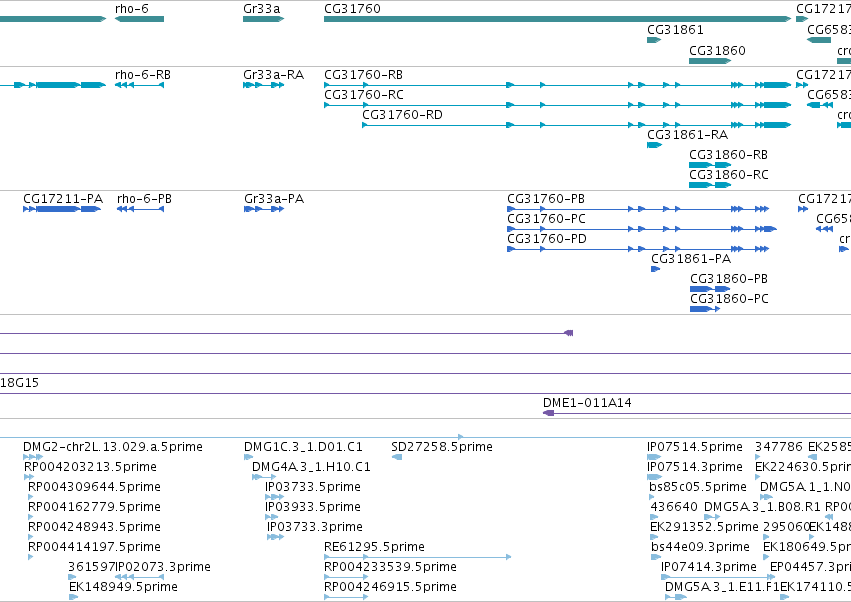Click EST EK291352.5prime

pyautogui.click(x=654, y=537)
